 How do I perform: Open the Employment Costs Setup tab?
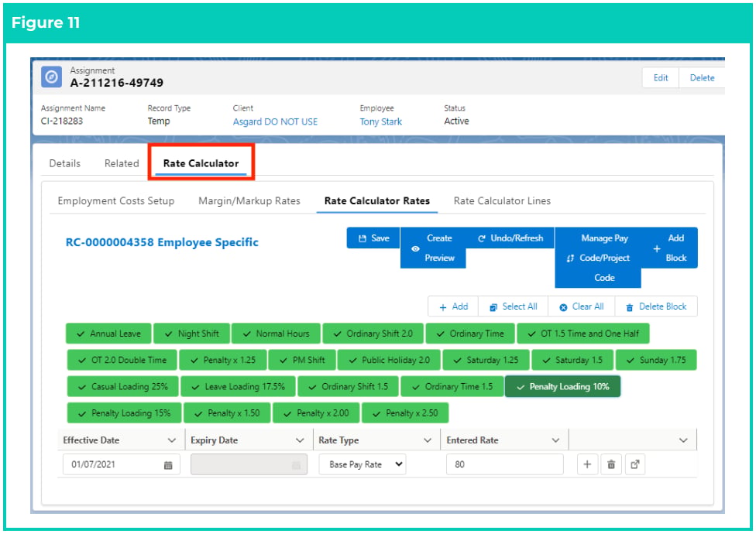[116, 200]
